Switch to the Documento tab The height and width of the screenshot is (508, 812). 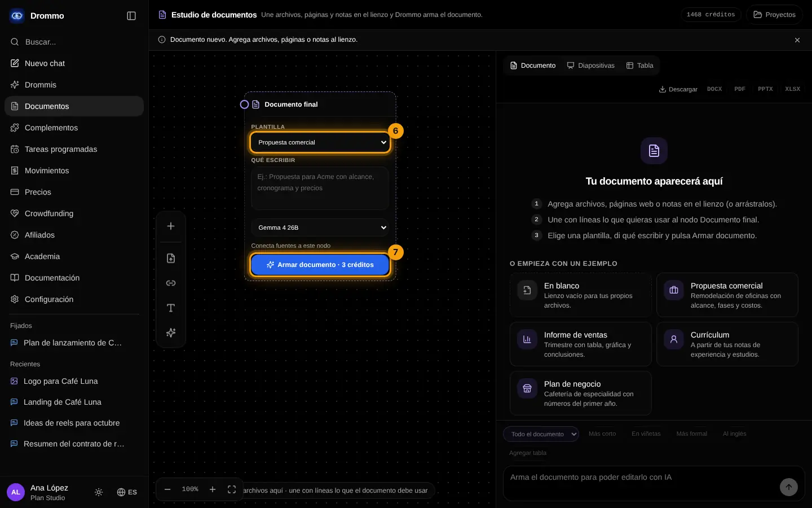(x=533, y=65)
